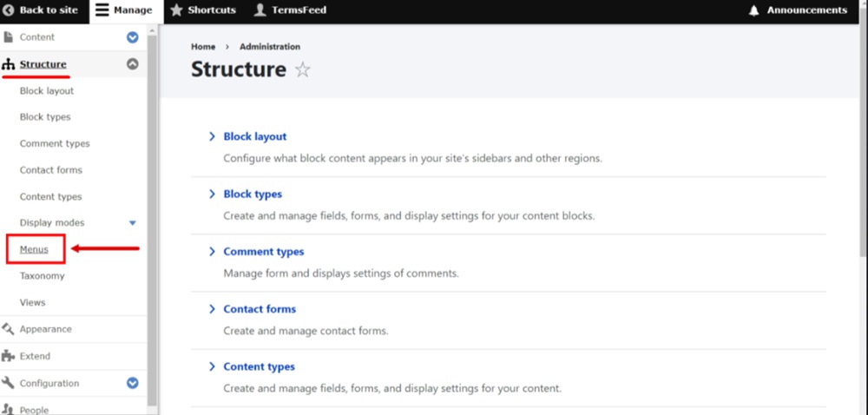The width and height of the screenshot is (868, 415).
Task: Click the People icon in sidebar
Action: coord(8,410)
